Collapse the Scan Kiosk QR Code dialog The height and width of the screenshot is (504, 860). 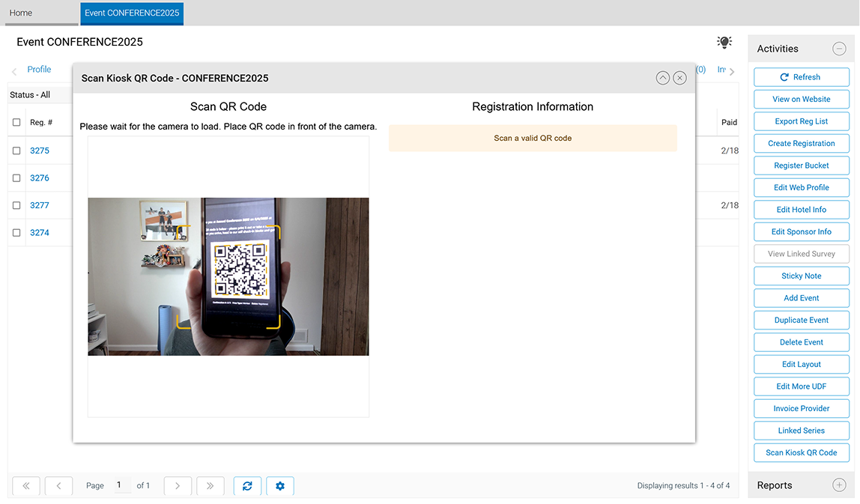pos(662,78)
